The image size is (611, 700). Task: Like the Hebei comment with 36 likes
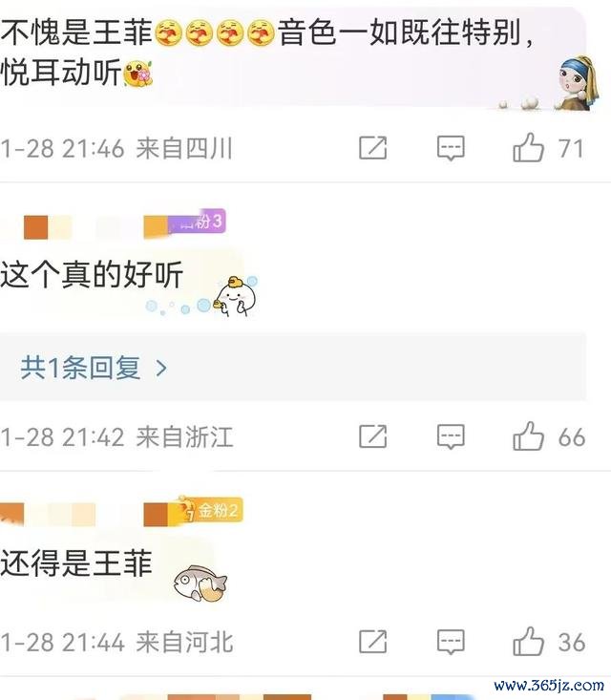pos(528,642)
